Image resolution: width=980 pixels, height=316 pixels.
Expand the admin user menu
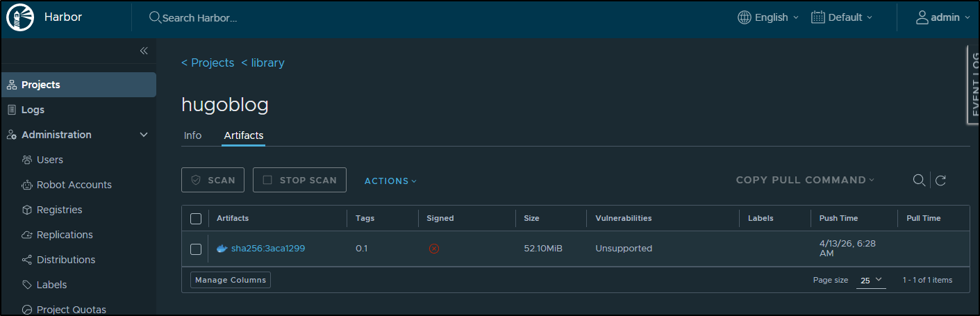pos(943,17)
